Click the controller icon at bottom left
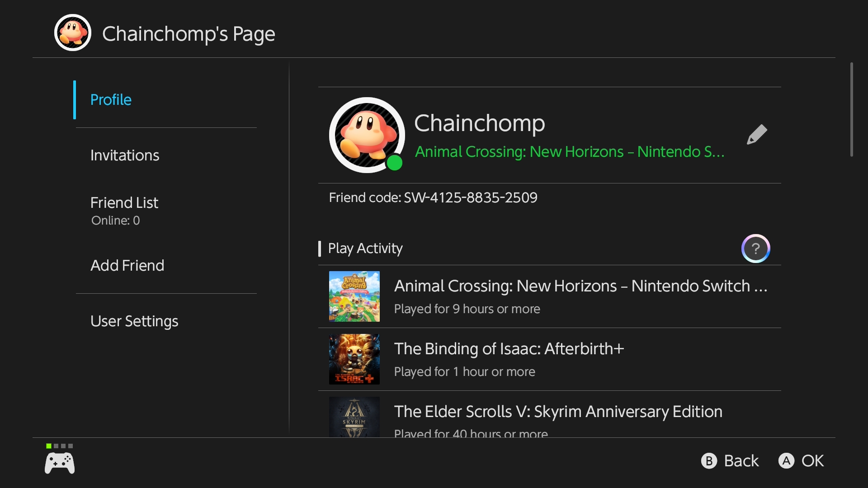This screenshot has width=868, height=488. [x=60, y=463]
